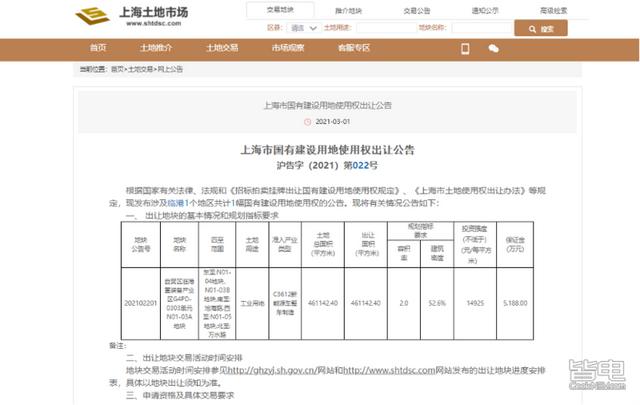Screen dimensions: 640x405
Task: Open 客服专区 in navigation bar
Action: [x=354, y=48]
